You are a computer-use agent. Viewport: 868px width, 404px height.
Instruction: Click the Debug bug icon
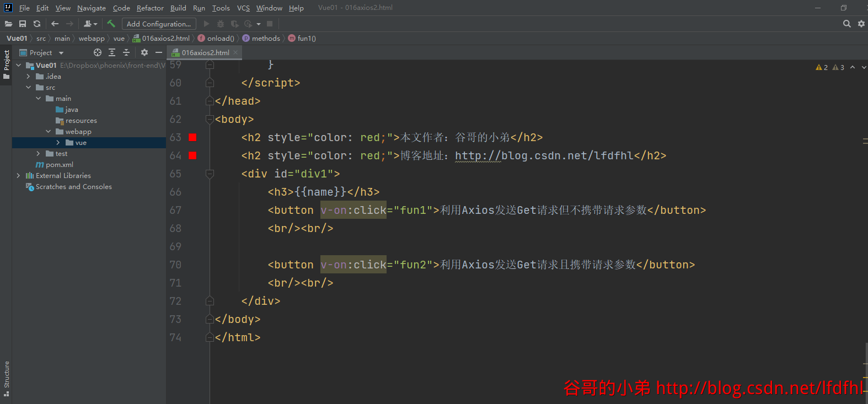click(x=221, y=24)
